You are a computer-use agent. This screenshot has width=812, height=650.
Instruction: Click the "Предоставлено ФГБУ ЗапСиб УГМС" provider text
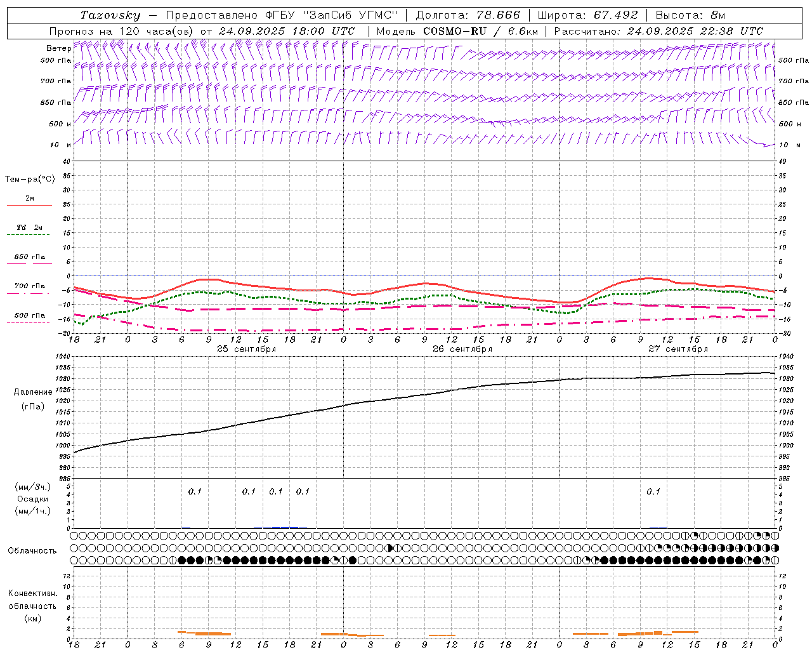point(282,15)
